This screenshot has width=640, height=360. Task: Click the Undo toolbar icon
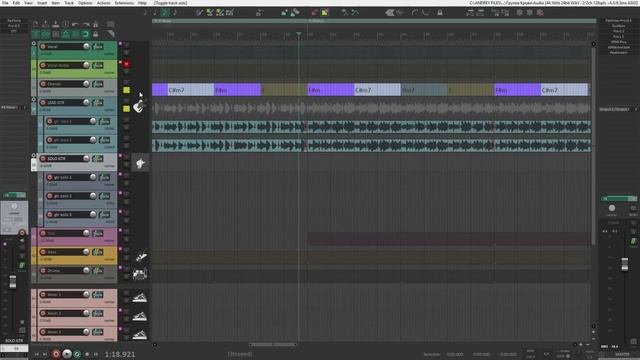click(x=76, y=24)
